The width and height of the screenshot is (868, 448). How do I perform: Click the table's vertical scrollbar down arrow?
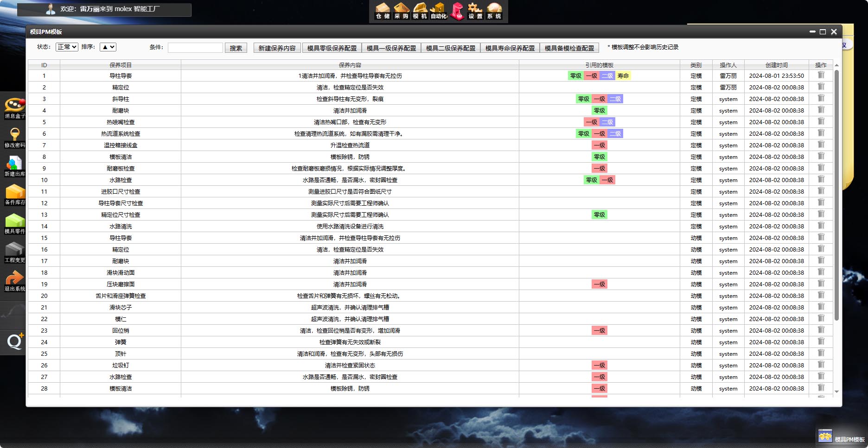point(836,391)
